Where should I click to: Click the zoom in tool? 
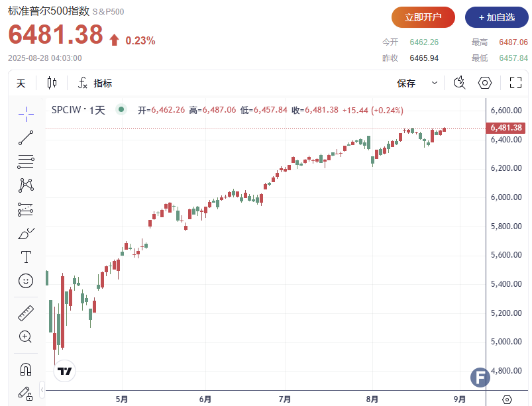(x=26, y=336)
